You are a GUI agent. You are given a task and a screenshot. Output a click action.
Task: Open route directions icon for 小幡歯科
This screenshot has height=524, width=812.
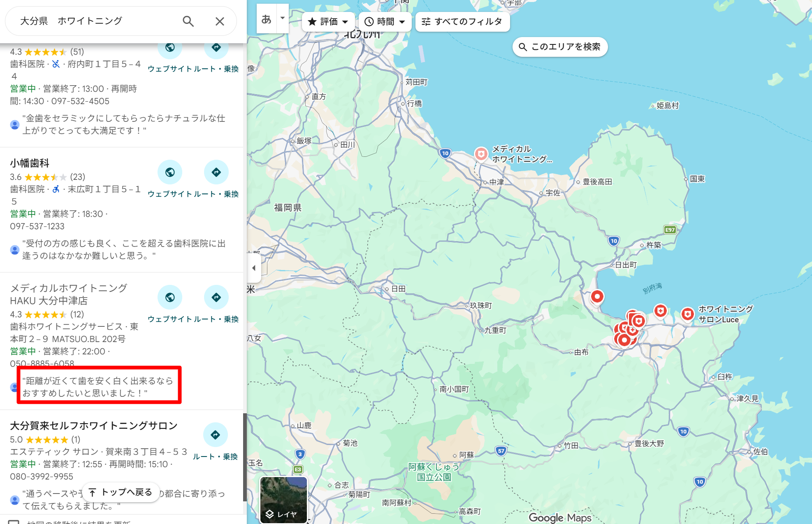tap(216, 172)
